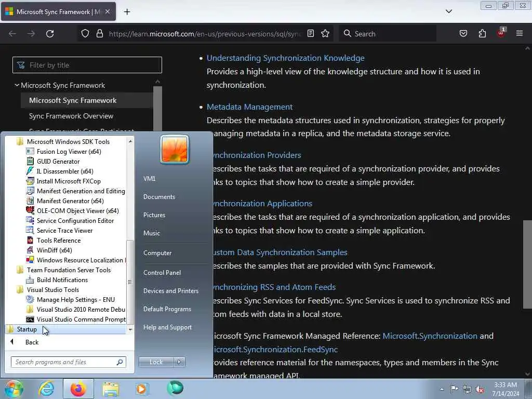Viewport: 532px width, 399px height.
Task: Click Search programs and files field
Action: coord(69,362)
